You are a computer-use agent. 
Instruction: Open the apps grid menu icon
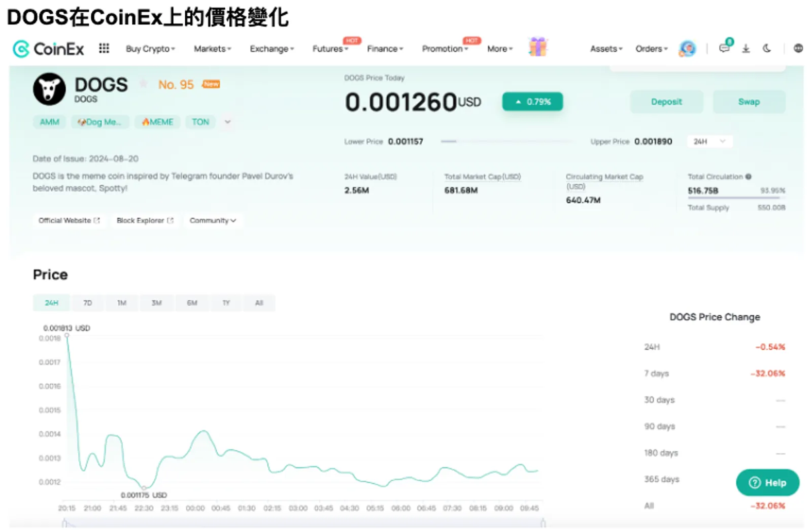tap(104, 48)
